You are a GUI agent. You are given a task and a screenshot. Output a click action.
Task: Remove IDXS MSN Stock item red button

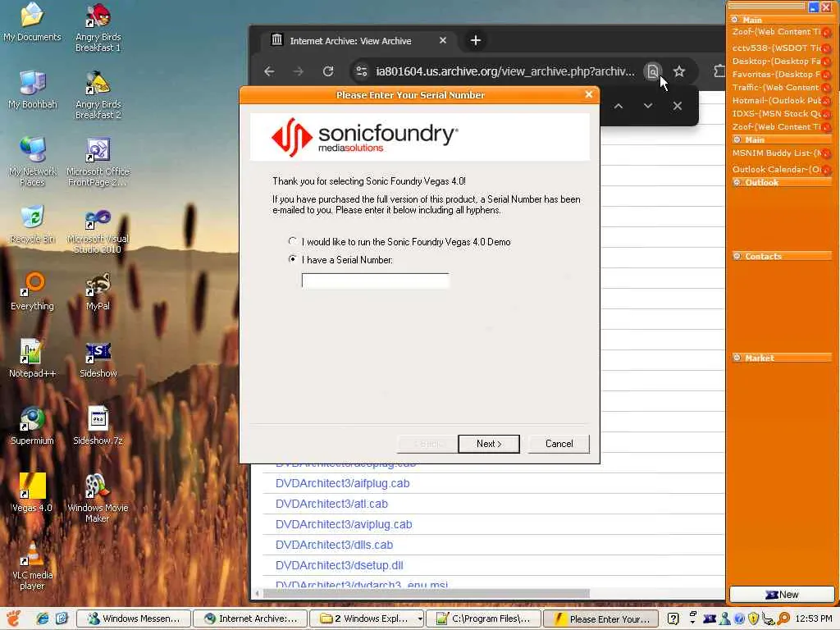(x=827, y=114)
